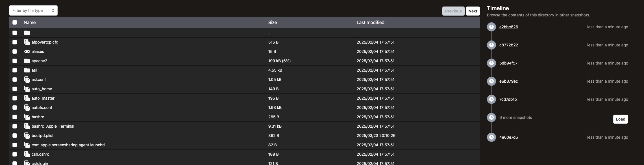The width and height of the screenshot is (644, 165).
Task: Check the box for auto_master
Action: click(x=15, y=98)
